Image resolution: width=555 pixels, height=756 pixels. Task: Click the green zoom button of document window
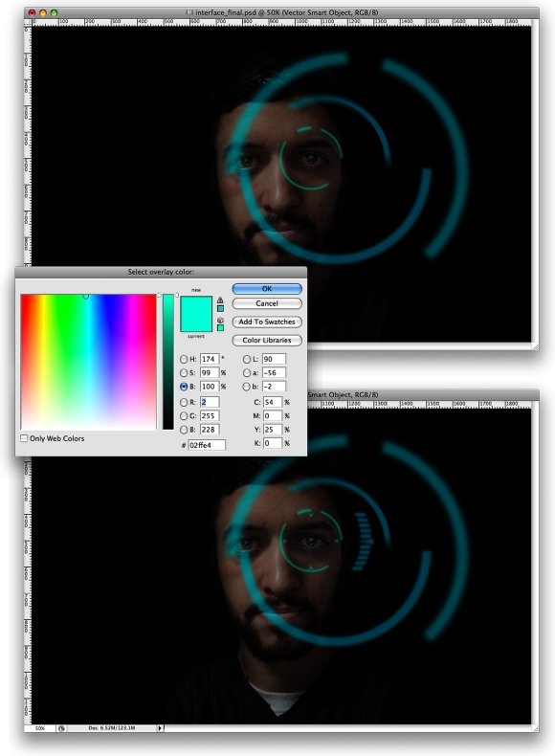54,12
